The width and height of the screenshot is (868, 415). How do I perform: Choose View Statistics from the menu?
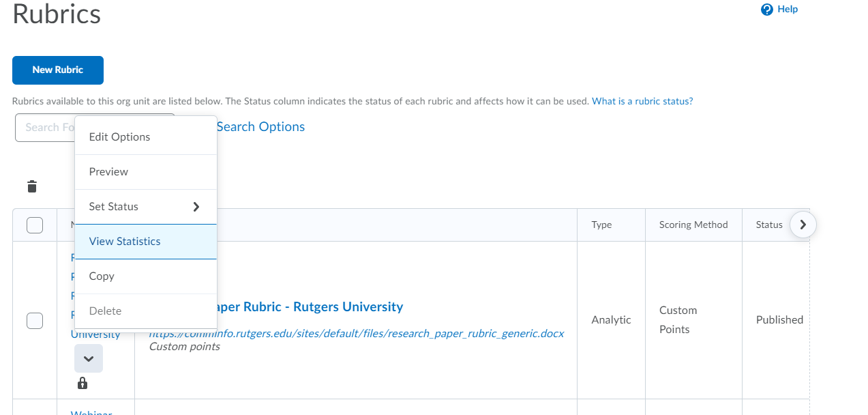click(125, 241)
